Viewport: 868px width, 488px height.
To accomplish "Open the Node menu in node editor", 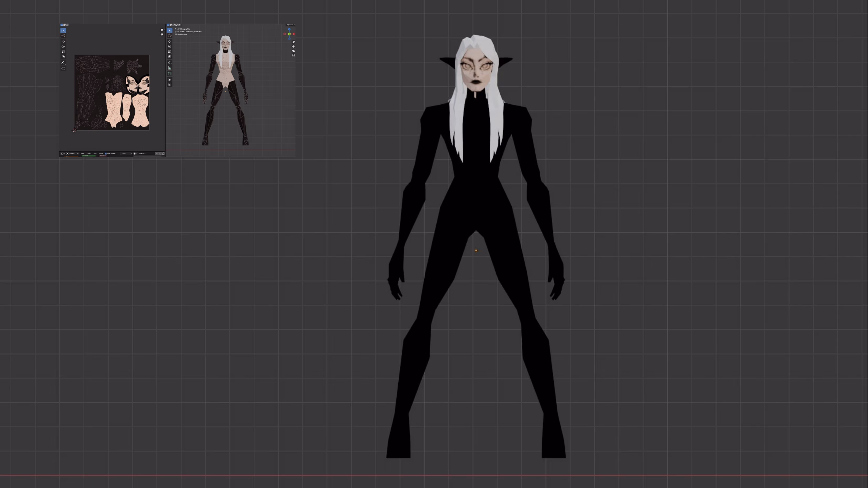I will point(101,154).
